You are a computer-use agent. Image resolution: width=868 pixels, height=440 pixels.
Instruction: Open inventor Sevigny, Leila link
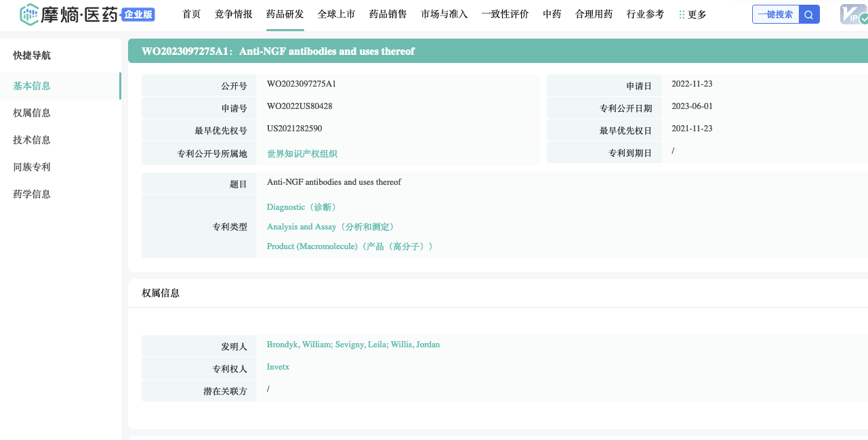360,345
